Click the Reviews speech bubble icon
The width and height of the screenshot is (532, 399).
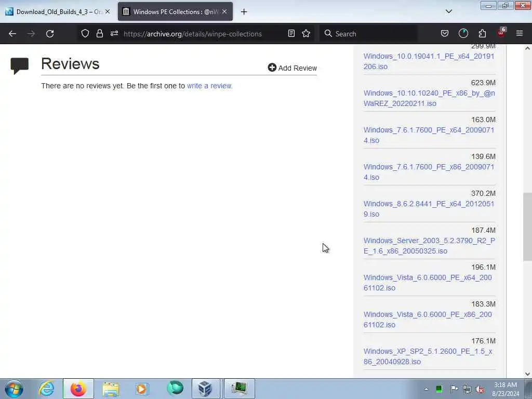click(x=19, y=65)
